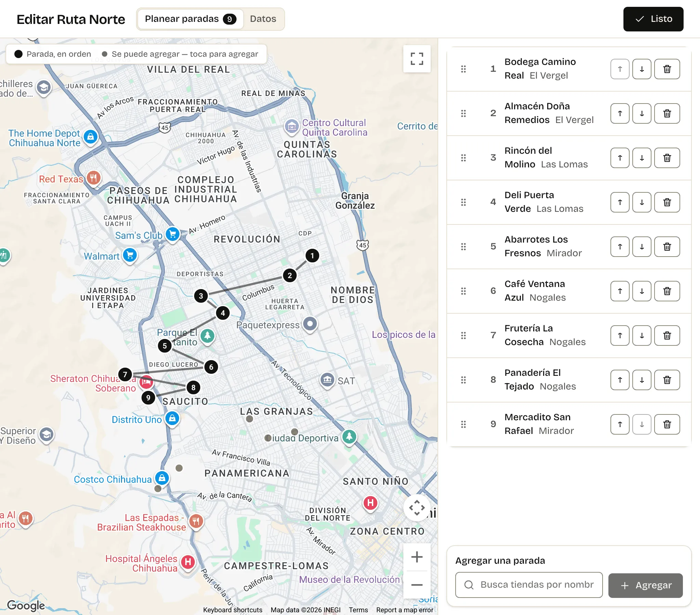Select stop marker 3 on map

[201, 296]
